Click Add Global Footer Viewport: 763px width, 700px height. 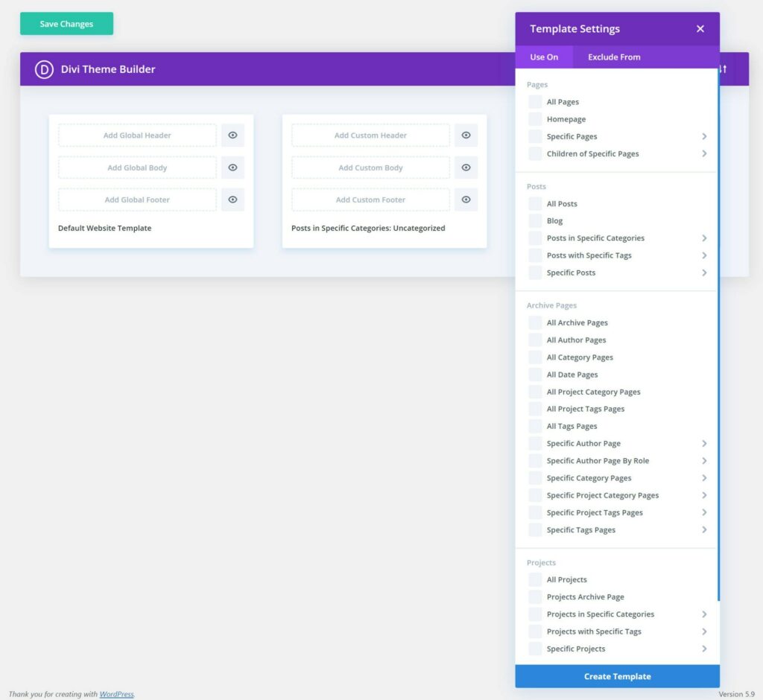137,200
